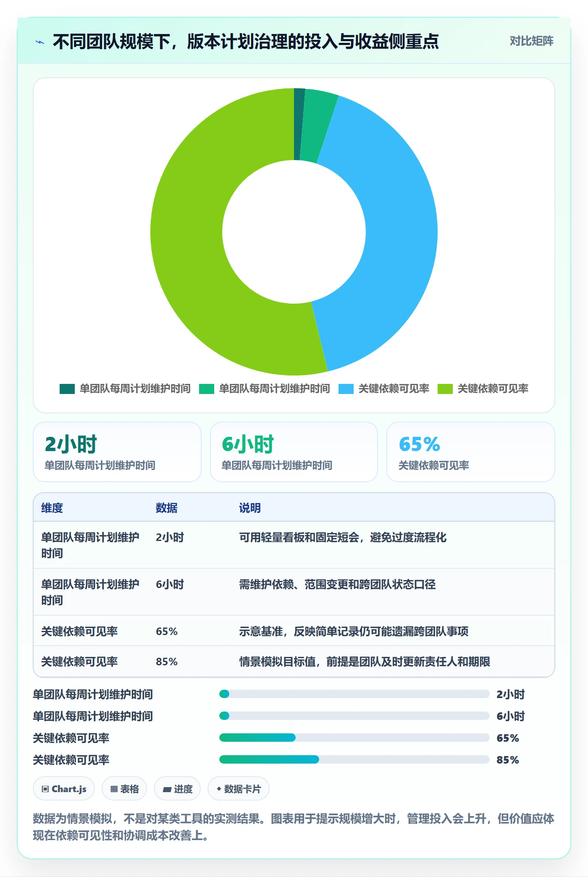Click the 85% table cell
The height and width of the screenshot is (877, 588).
coord(167,662)
